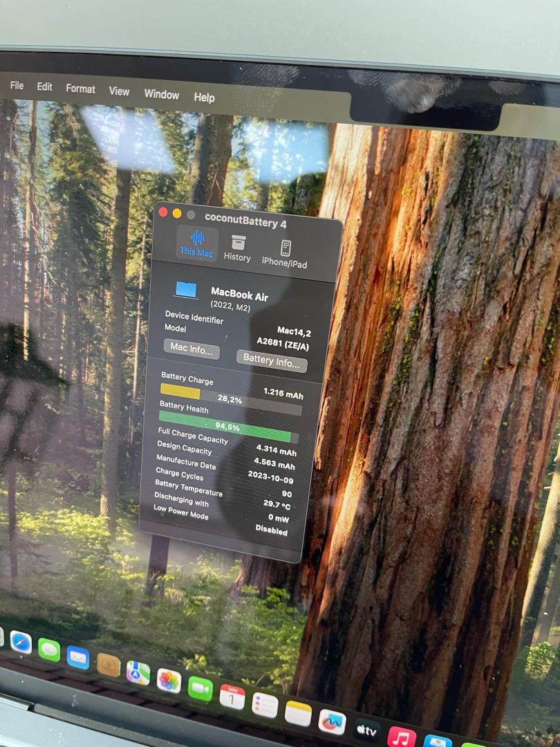Click the charge cycles value 90
Viewport: 560px width, 747px height.
click(287, 494)
